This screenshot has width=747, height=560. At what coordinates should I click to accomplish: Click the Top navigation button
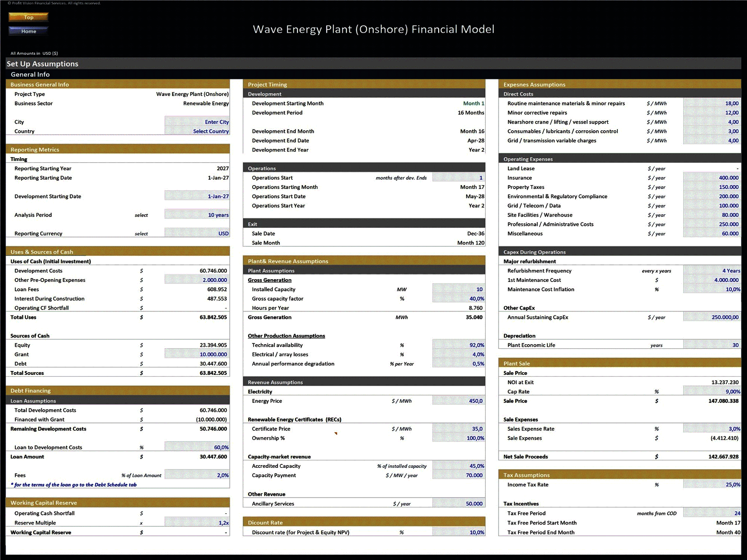pos(28,17)
